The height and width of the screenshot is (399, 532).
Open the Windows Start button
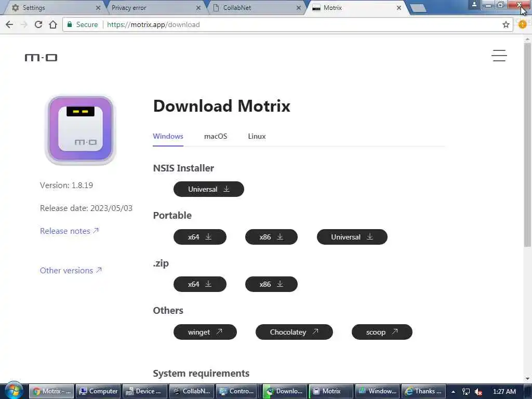click(14, 391)
